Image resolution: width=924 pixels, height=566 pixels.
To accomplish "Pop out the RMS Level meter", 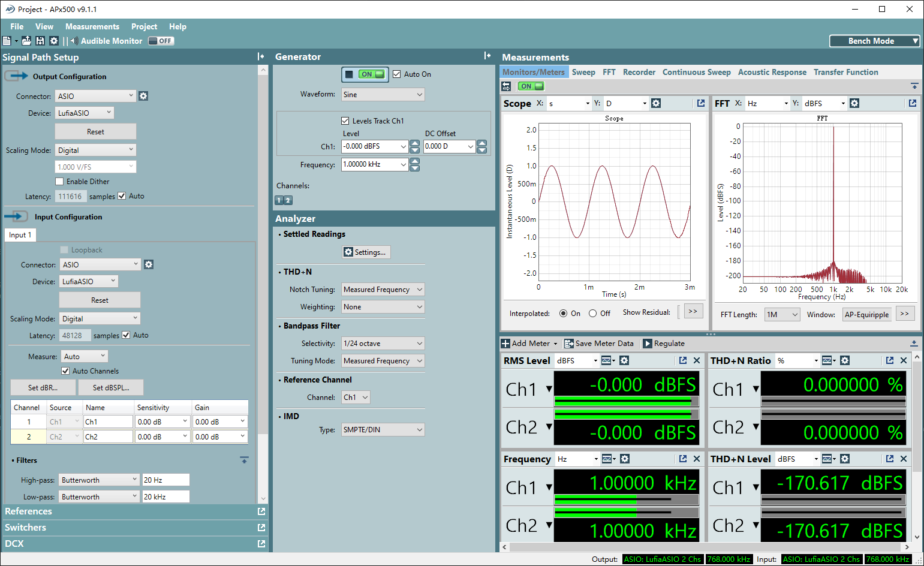I will click(683, 360).
